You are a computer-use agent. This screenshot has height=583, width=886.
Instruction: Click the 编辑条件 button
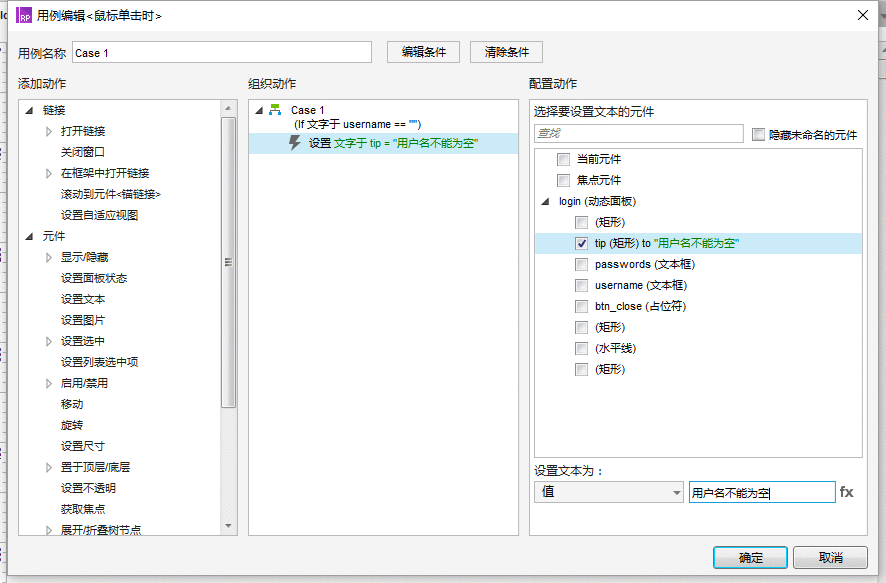click(423, 52)
